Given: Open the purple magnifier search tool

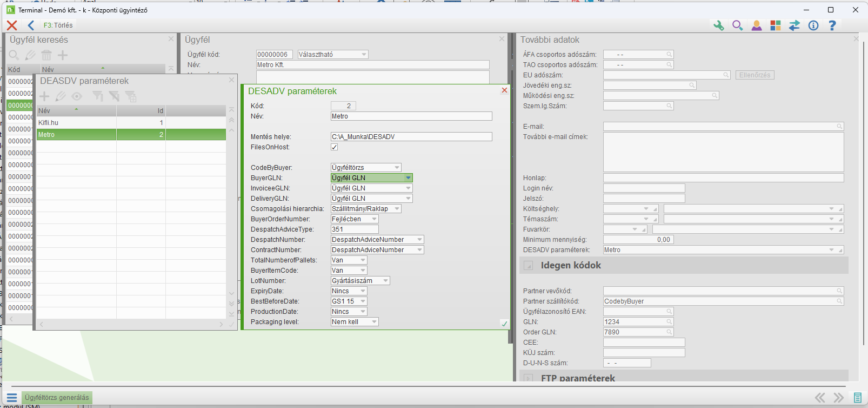Looking at the screenshot, I should click(737, 25).
